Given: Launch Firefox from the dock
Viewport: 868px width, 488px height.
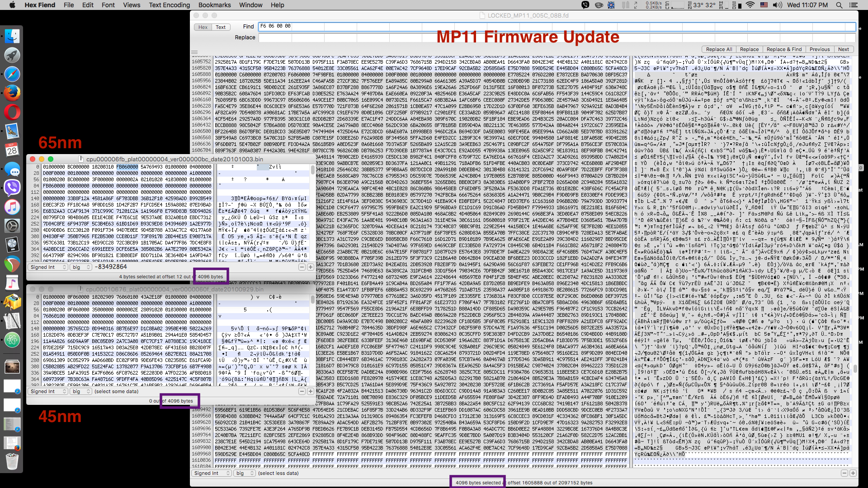Looking at the screenshot, I should [12, 93].
